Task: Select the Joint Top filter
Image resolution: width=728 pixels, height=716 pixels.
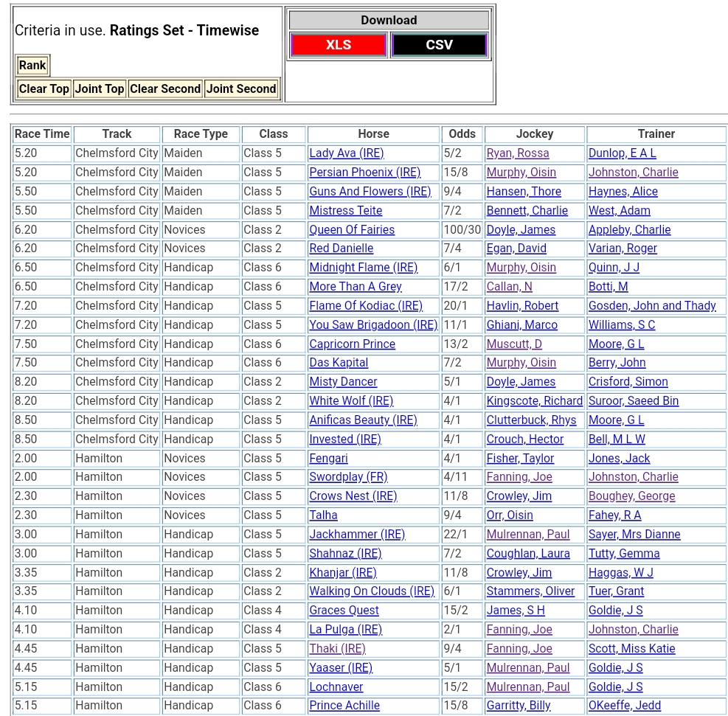Action: tap(100, 88)
